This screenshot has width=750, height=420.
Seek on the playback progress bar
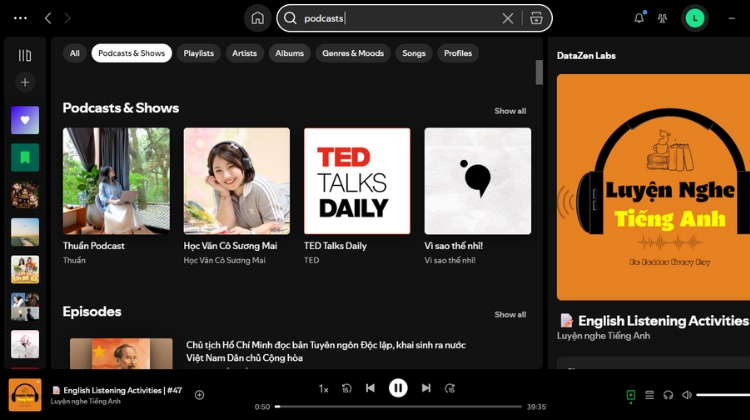tap(398, 407)
